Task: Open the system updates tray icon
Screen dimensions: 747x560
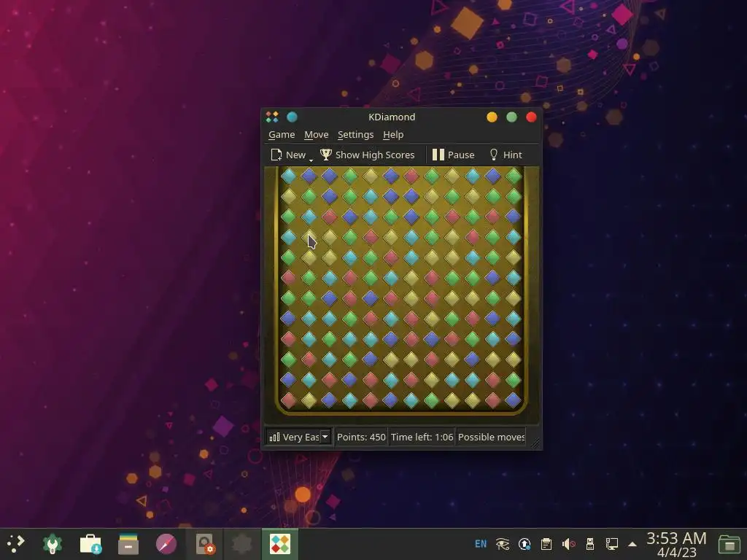Action: pyautogui.click(x=525, y=543)
